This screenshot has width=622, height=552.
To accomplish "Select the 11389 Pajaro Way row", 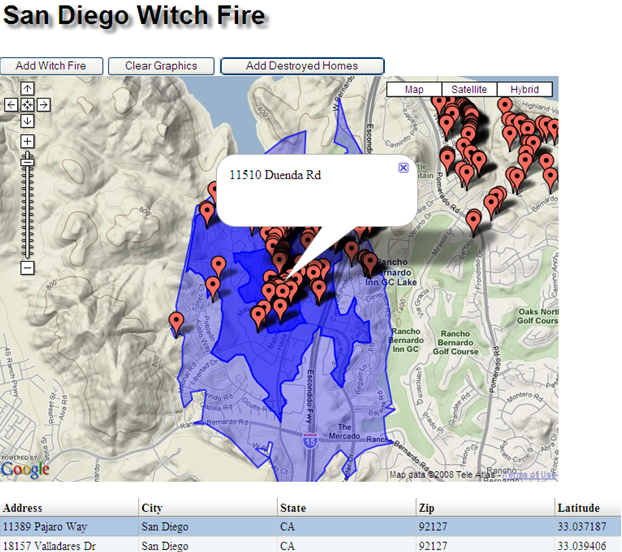I will tap(311, 527).
